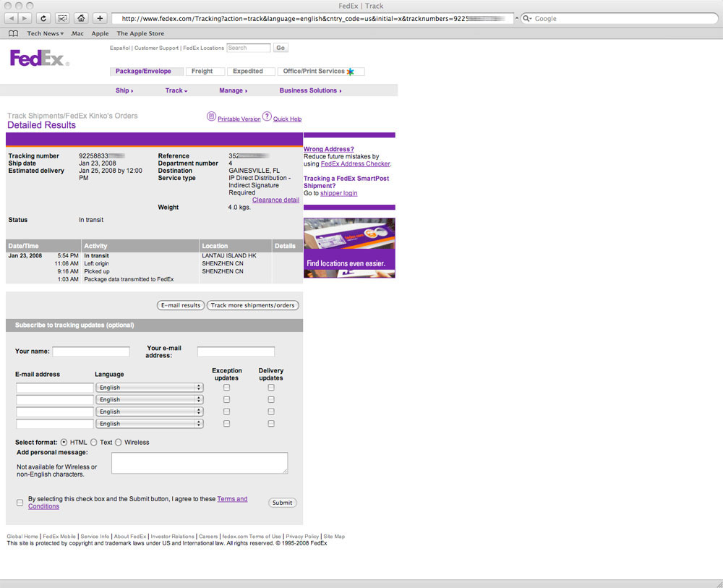Expand the Ship menu
The height and width of the screenshot is (588, 723).
(124, 90)
